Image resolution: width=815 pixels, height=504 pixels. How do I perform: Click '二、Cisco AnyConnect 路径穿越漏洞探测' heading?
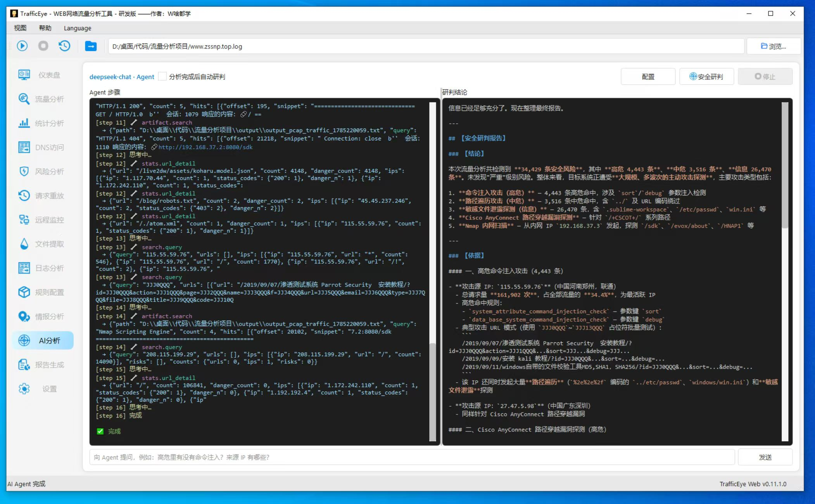point(527,429)
